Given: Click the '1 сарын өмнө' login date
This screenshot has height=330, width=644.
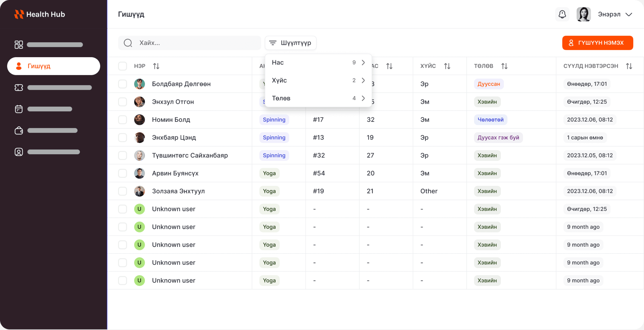Looking at the screenshot, I should (x=585, y=138).
